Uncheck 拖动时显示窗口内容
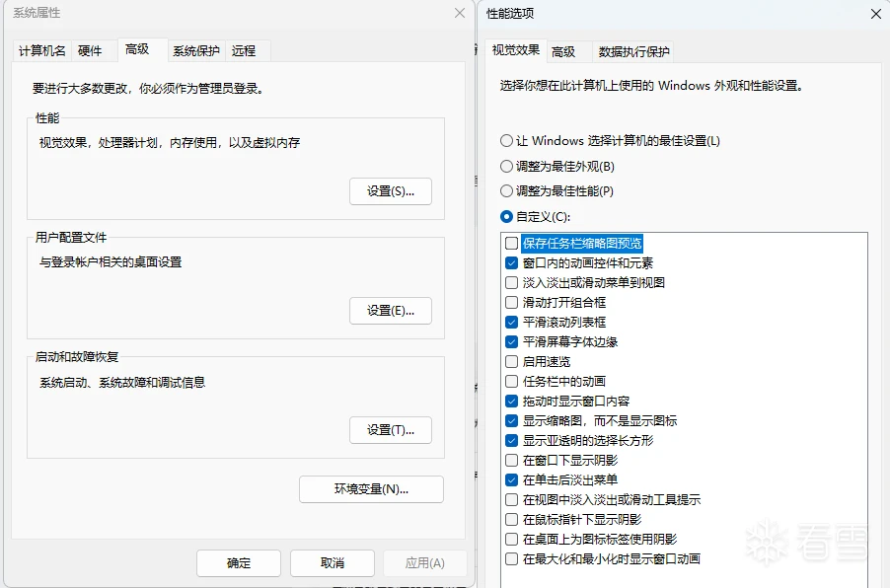The width and height of the screenshot is (890, 588). pos(511,402)
